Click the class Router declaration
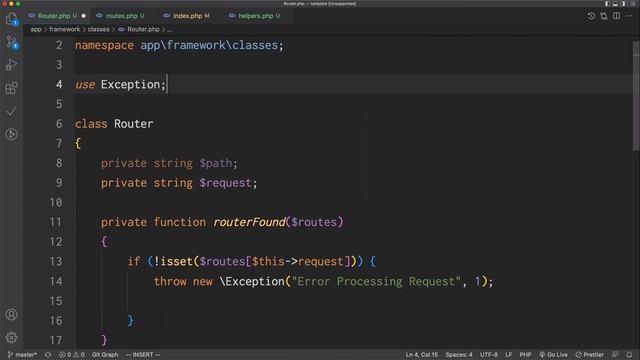Viewport: 640px width, 360px height. pos(114,124)
